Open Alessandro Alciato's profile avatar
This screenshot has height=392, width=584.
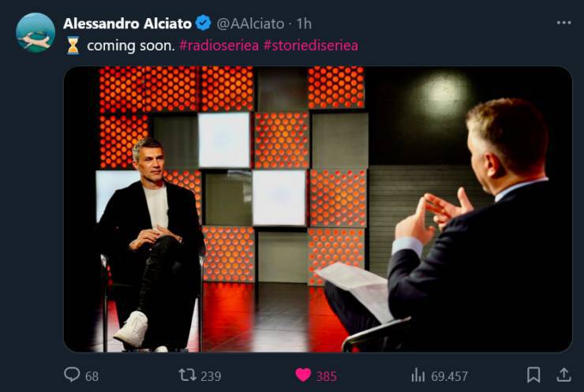(x=36, y=32)
